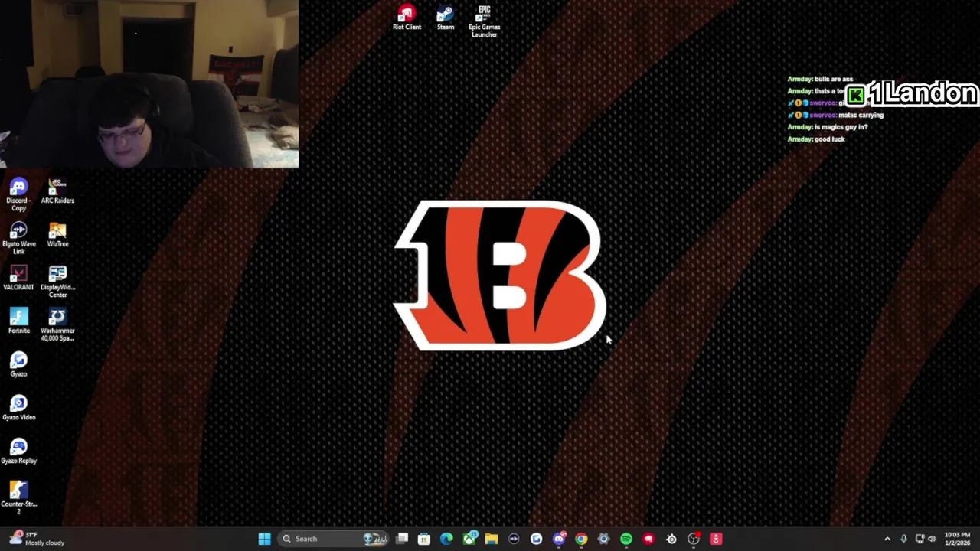This screenshot has width=980, height=551.
Task: Select the Fortnite desktop shortcut
Action: pyautogui.click(x=18, y=321)
